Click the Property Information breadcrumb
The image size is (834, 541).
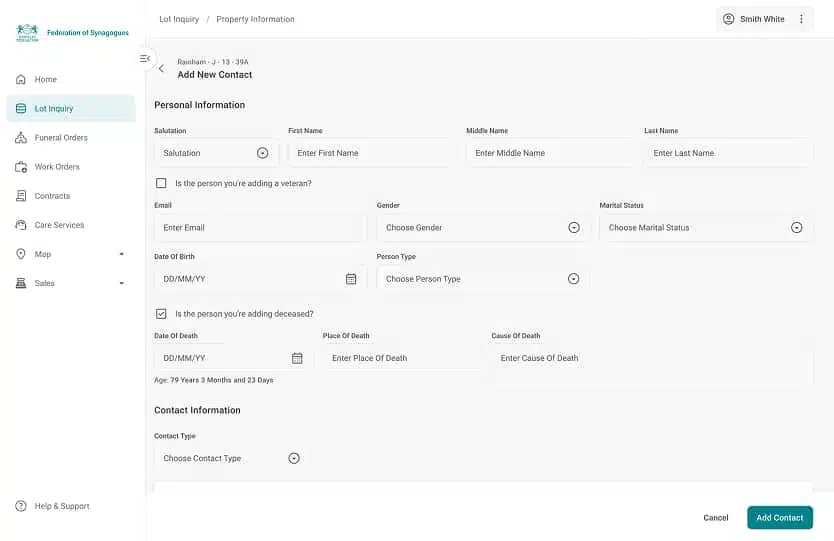(x=255, y=19)
